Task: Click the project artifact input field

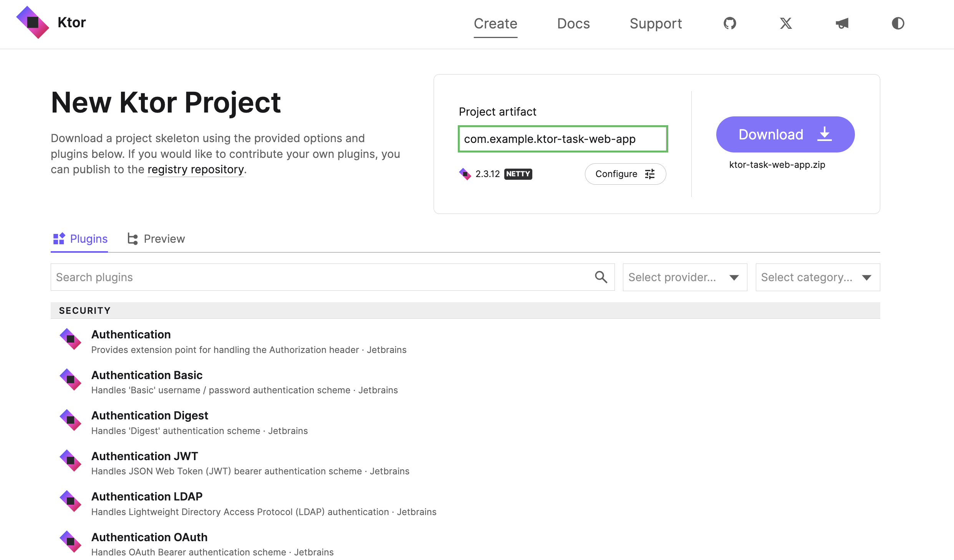Action: pos(563,139)
